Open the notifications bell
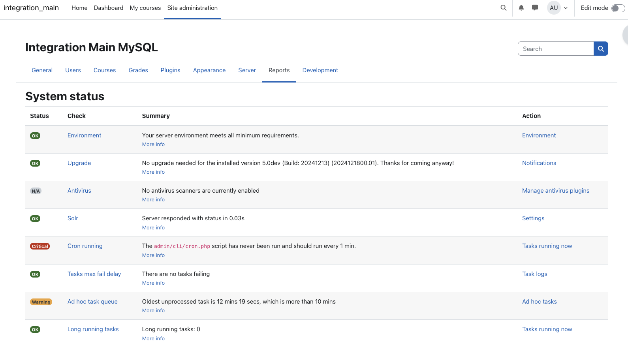 521,8
